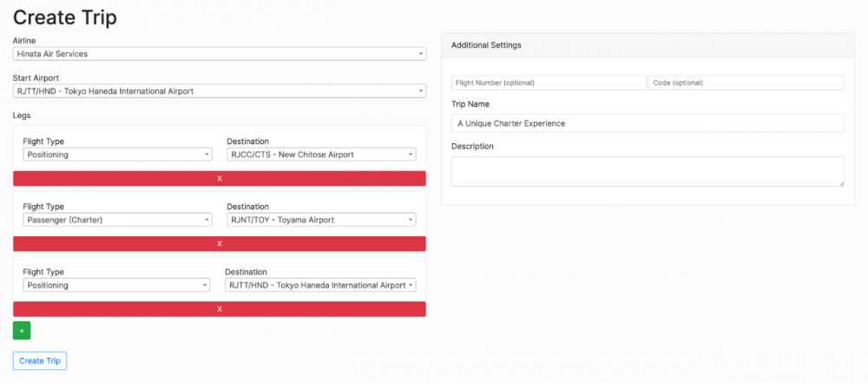This screenshot has width=868, height=383.
Task: Open first leg's Flight Type dropdown
Action: click(x=117, y=155)
